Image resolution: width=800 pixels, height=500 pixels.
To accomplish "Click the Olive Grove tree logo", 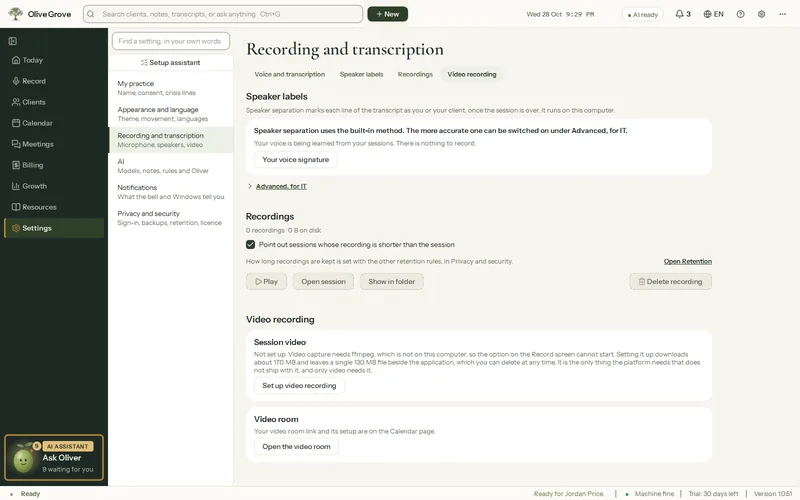I will pos(15,14).
